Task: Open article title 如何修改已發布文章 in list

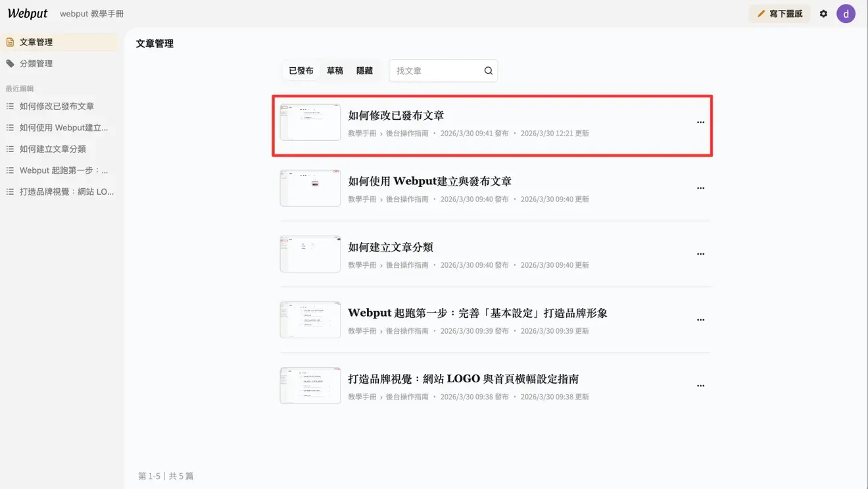Action: click(396, 116)
